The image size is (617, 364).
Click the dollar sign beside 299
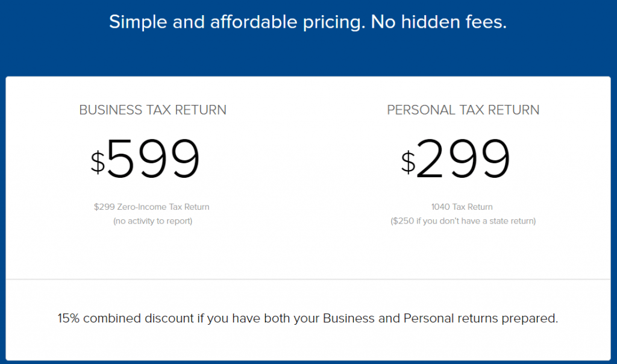tap(408, 162)
